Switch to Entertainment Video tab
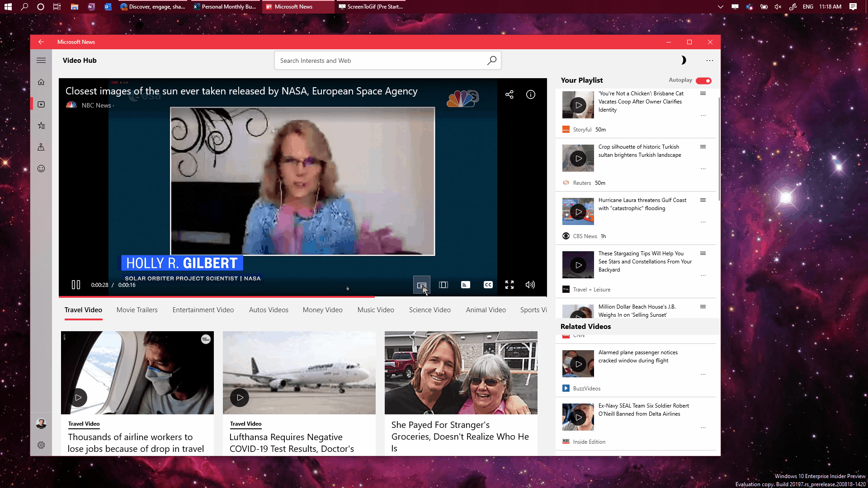 (x=203, y=310)
